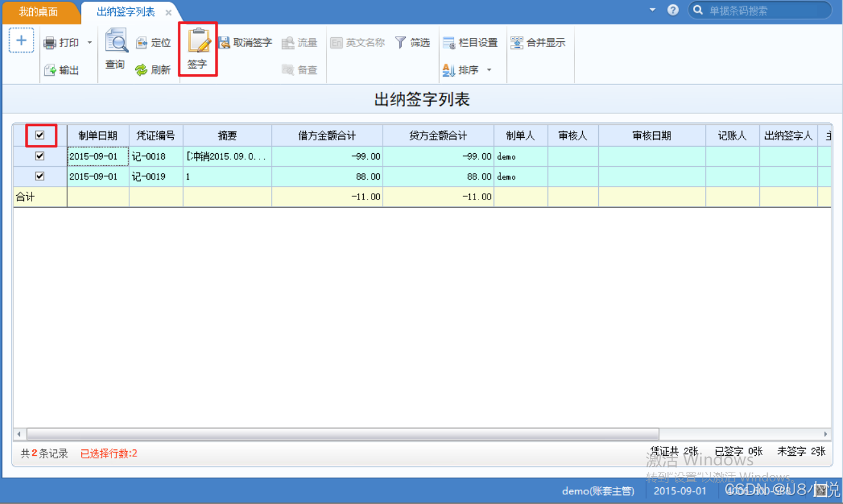Click the 合并显示 merge display icon
Viewport: 843px width, 504px height.
[x=516, y=43]
